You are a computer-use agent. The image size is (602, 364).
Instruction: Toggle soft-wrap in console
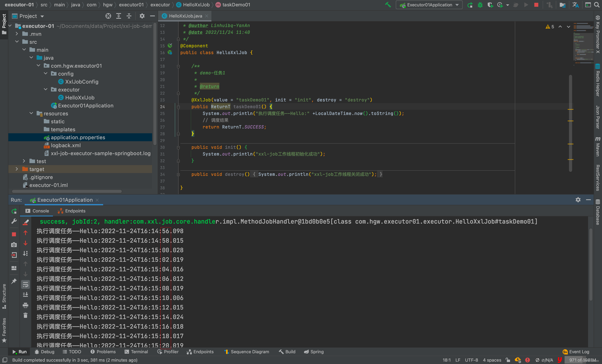pos(25,284)
